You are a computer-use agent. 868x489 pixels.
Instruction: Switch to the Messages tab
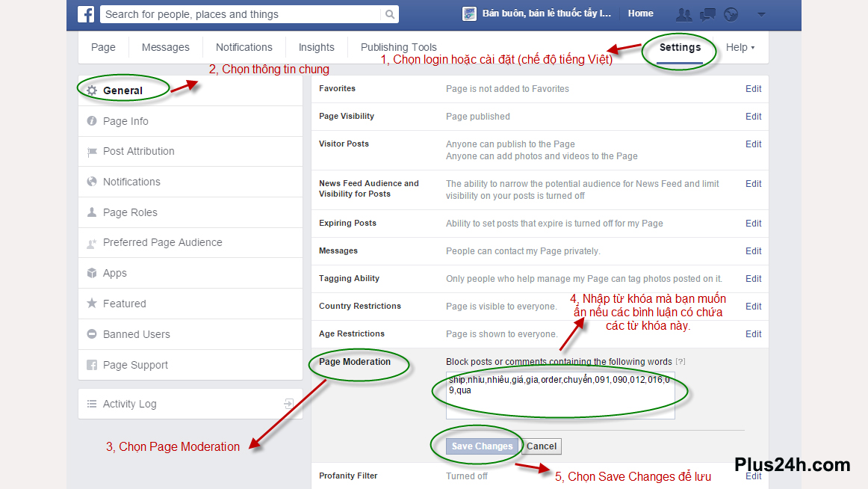coord(166,47)
